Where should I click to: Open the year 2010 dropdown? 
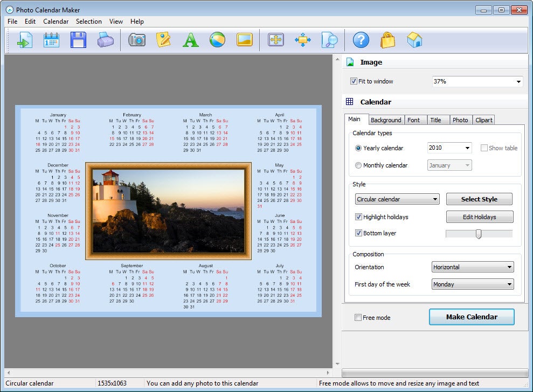pos(449,148)
